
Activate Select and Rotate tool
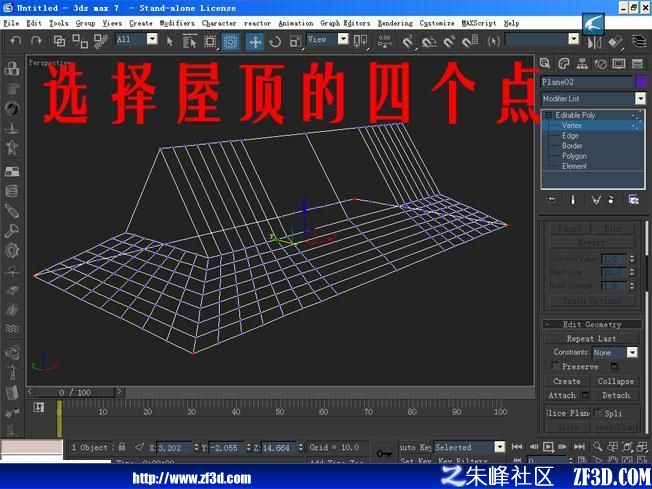coord(274,41)
